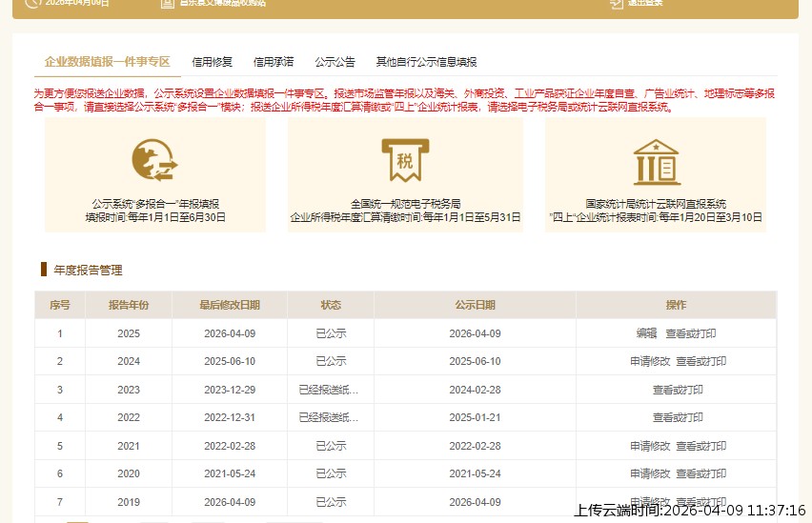The width and height of the screenshot is (812, 523).
Task: Open the statistics bureau building icon
Action: 656,162
